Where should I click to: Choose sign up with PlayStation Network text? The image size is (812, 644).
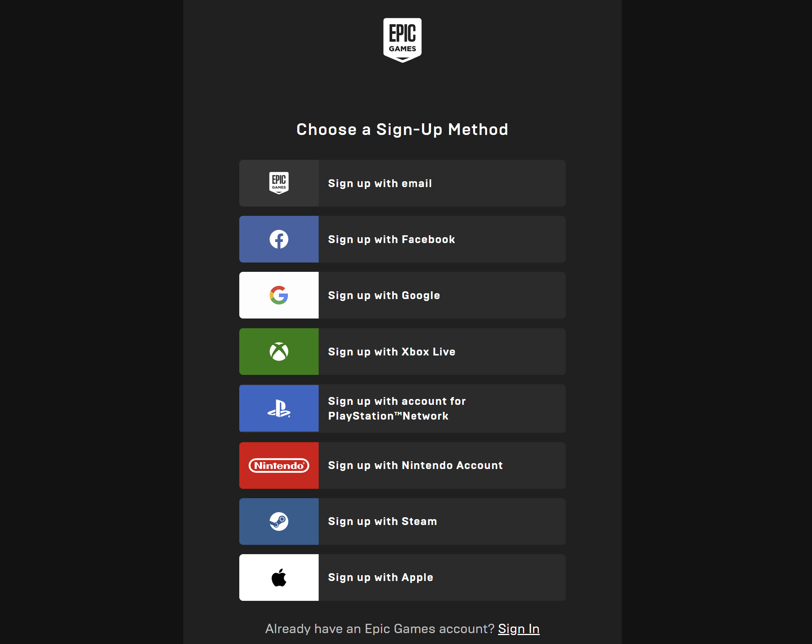point(397,409)
